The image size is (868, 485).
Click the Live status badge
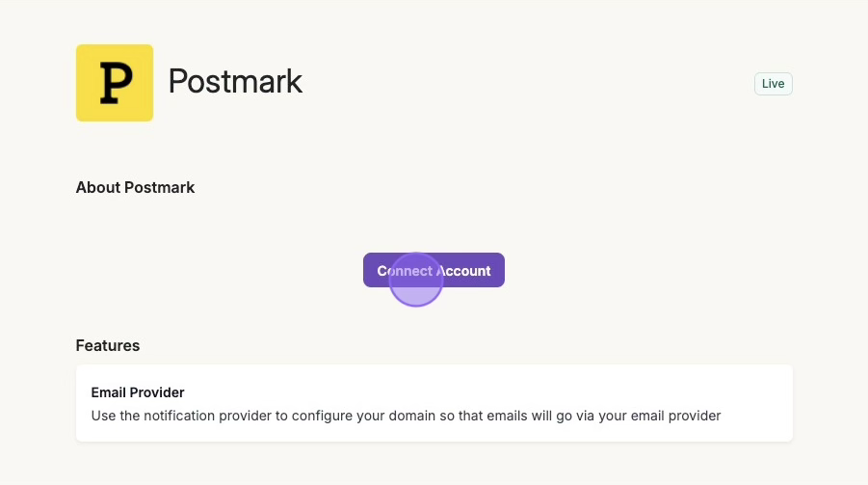(773, 84)
